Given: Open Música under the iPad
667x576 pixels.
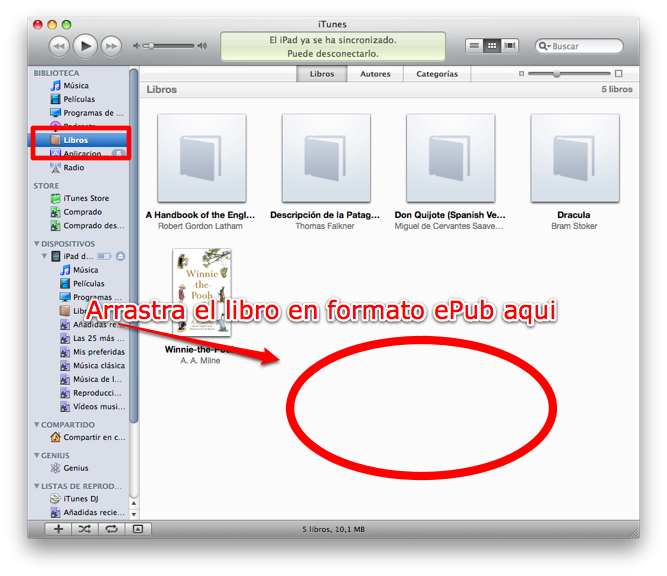Looking at the screenshot, I should (80, 270).
